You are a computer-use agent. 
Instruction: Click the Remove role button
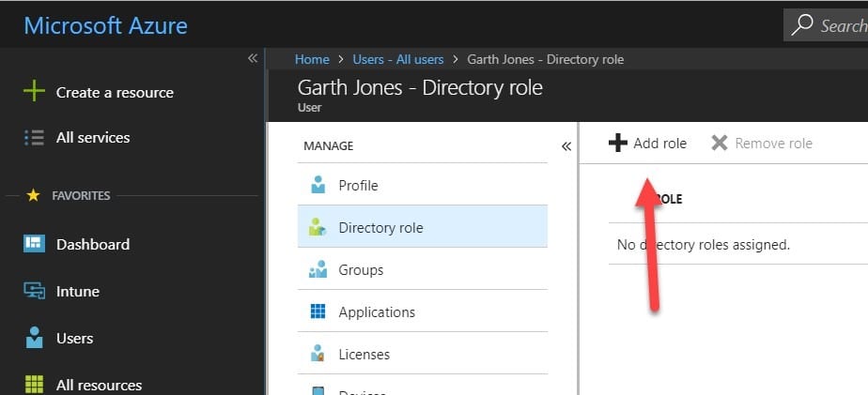point(762,144)
